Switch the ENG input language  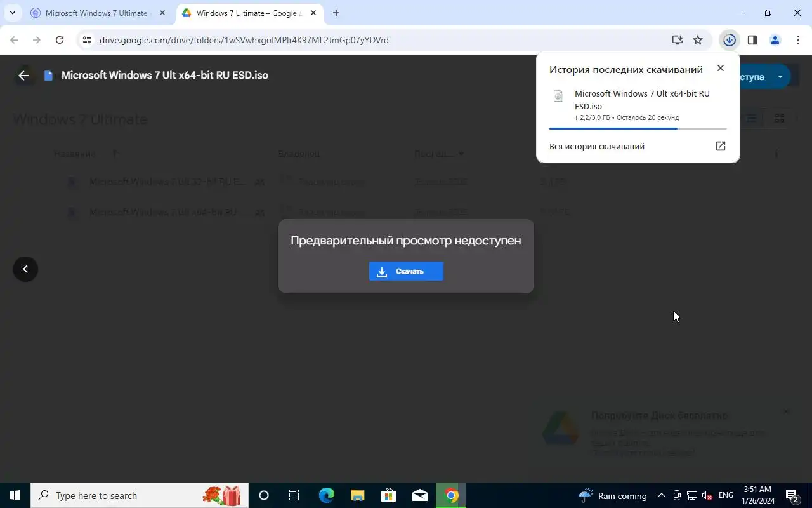[x=726, y=495]
